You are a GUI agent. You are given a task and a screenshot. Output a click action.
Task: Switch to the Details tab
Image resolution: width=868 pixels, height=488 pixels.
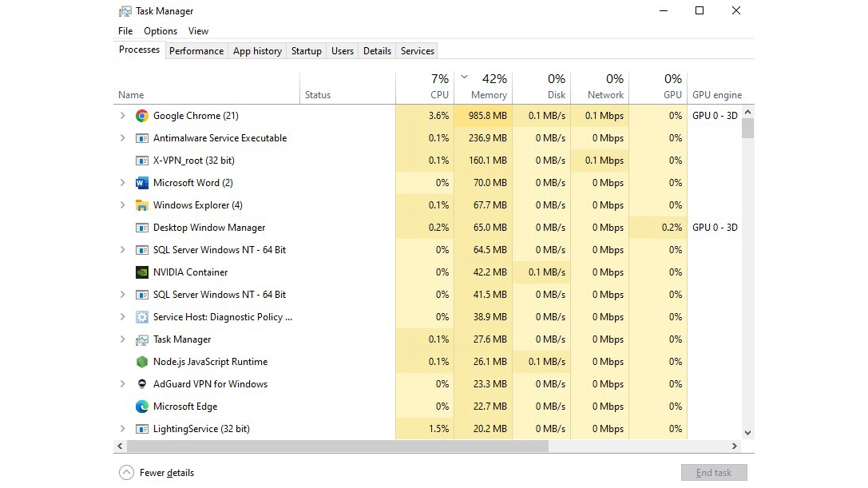pyautogui.click(x=377, y=51)
